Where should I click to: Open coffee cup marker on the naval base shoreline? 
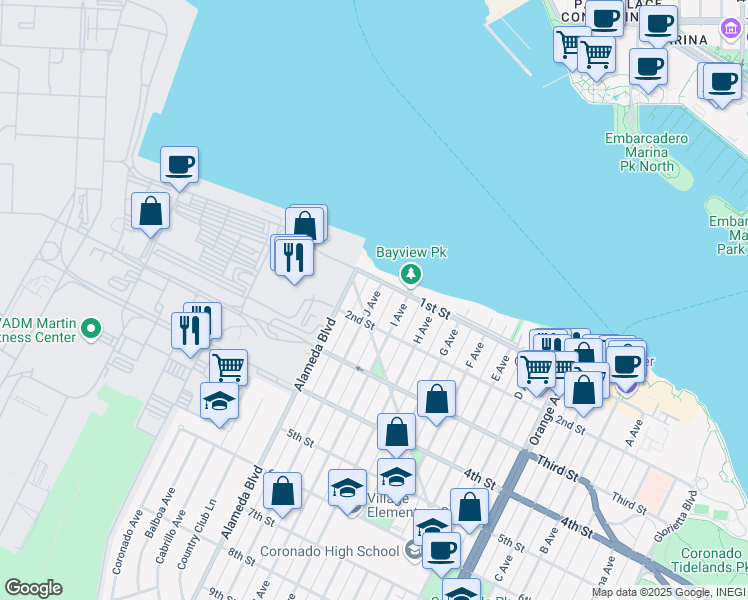[179, 167]
